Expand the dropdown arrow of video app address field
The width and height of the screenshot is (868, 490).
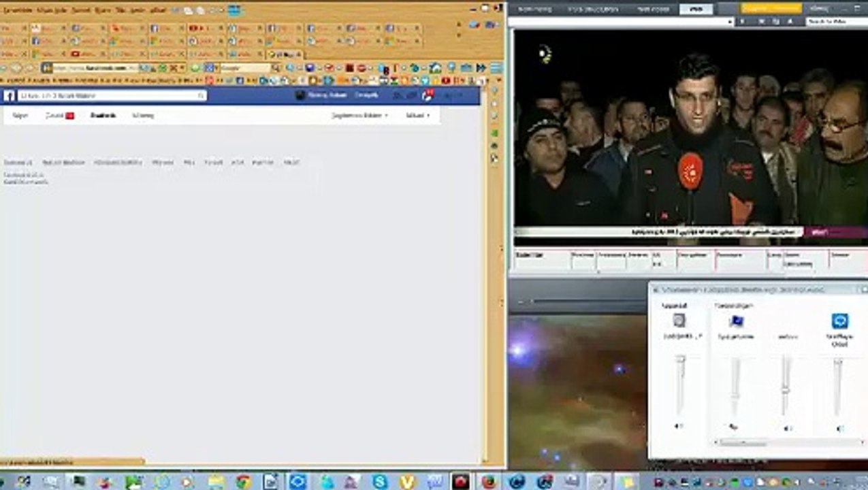pos(730,22)
